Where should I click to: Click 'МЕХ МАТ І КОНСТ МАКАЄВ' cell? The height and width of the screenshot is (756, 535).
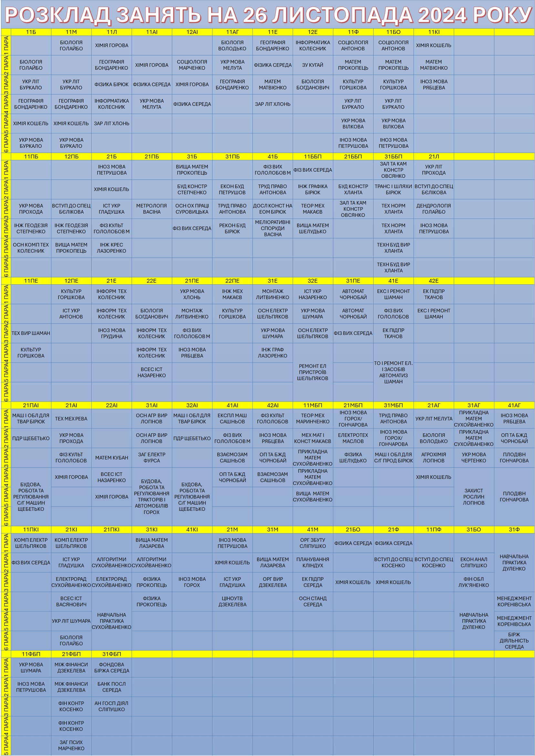pos(313,438)
